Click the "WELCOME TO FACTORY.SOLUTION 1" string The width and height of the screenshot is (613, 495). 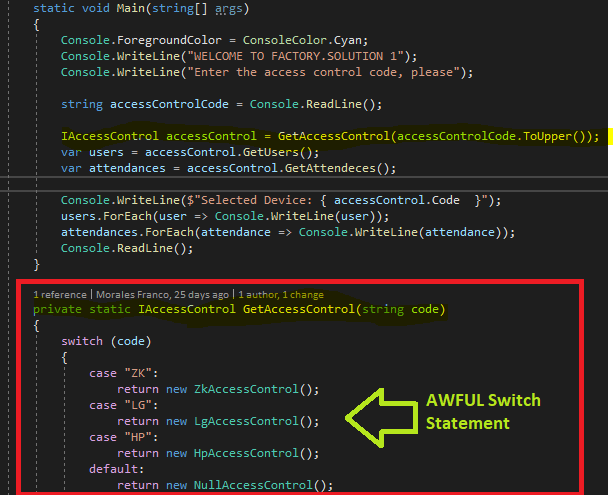tap(296, 56)
